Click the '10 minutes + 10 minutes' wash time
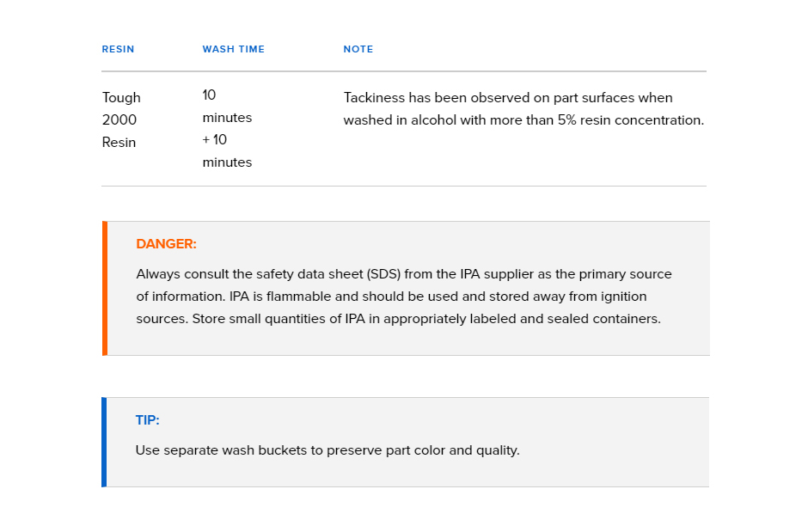 tap(227, 129)
